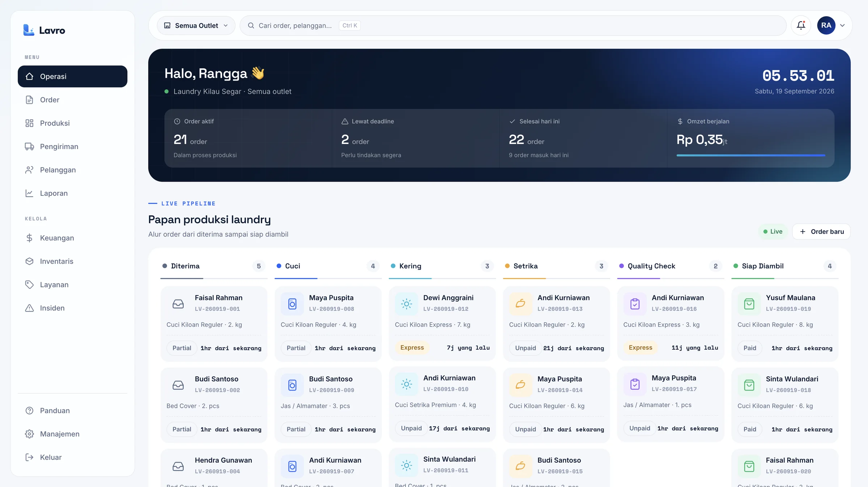Click the Unpaid badge on Andi Kurniawan LV-260919-013

tap(526, 348)
